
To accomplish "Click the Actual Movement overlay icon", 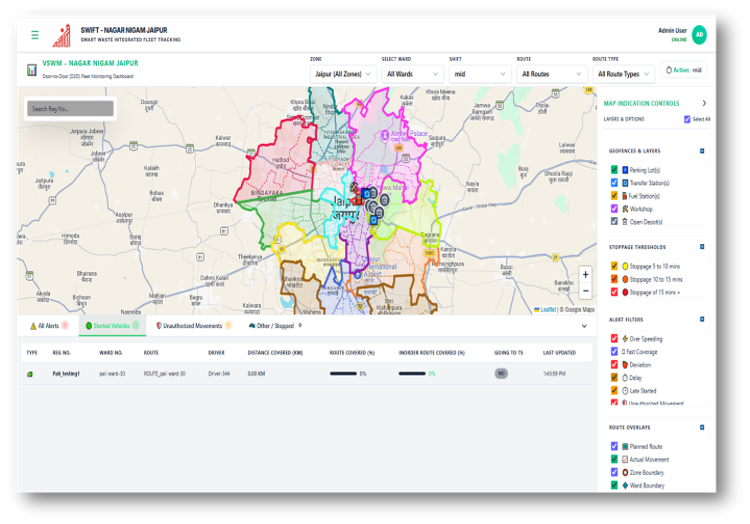I will 625,459.
